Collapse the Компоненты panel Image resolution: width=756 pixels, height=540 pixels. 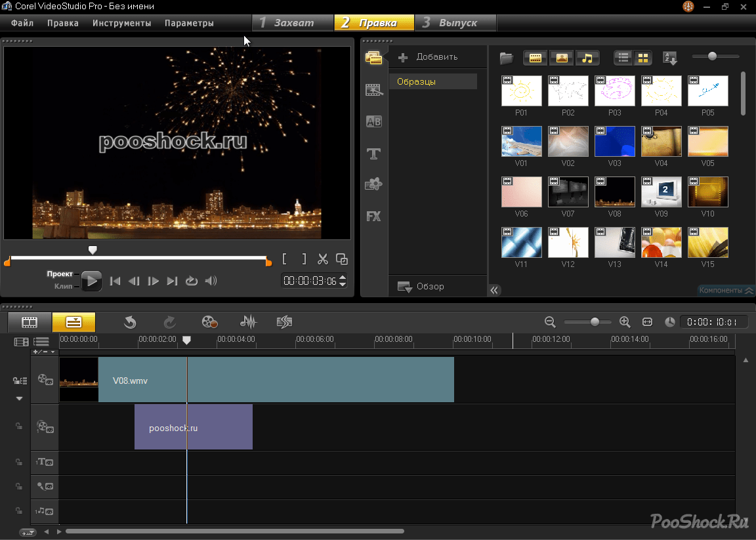[724, 290]
